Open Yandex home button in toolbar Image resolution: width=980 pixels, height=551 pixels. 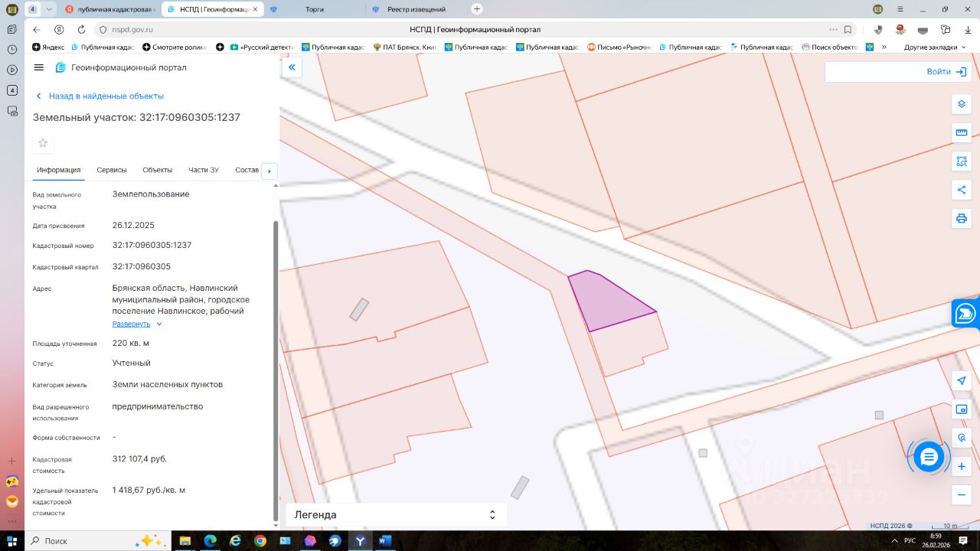click(x=59, y=30)
